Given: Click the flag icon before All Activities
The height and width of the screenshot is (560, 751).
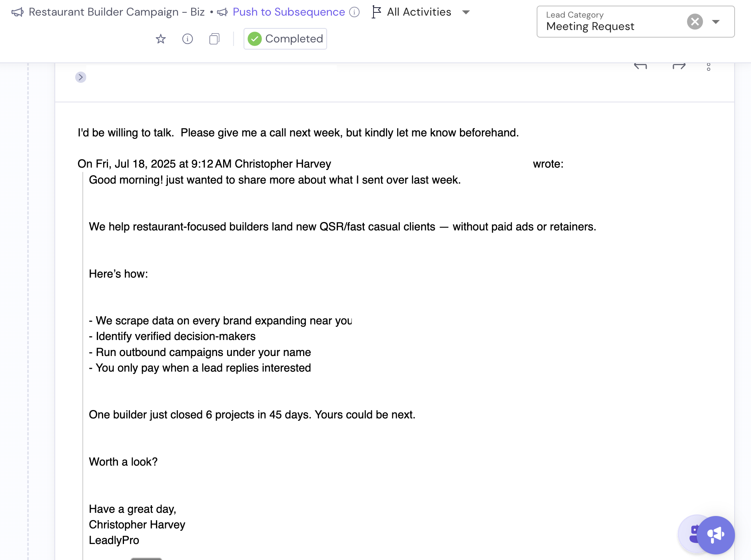Looking at the screenshot, I should click(x=376, y=12).
